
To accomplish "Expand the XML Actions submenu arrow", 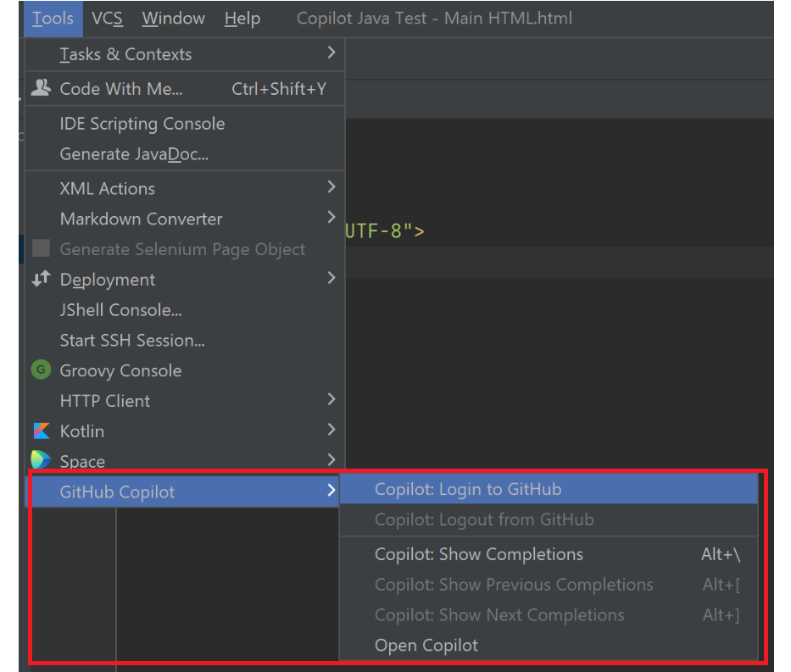I will pos(331,187).
